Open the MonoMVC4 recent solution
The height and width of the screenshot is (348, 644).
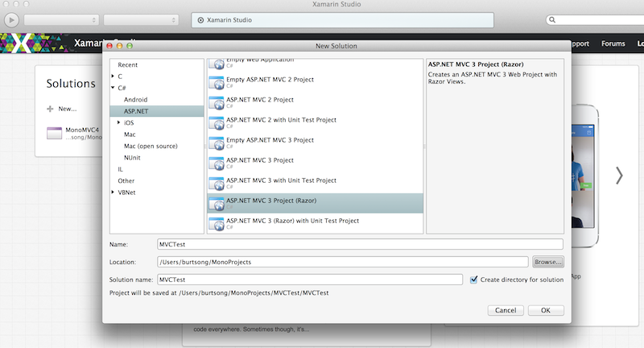[82, 130]
